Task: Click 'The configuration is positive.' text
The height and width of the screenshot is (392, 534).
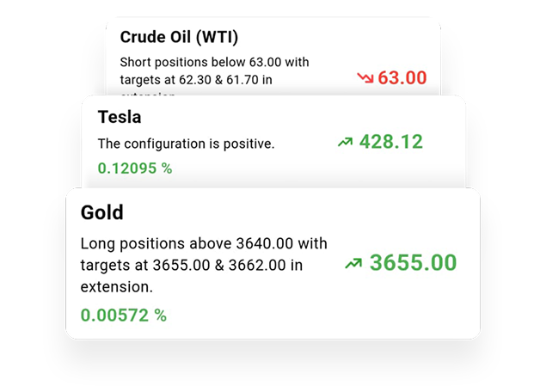Action: [x=186, y=144]
